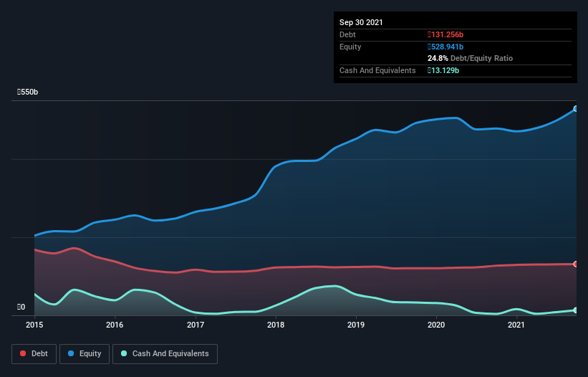Click the 2017 x-axis label
The image size is (588, 377).
196,325
